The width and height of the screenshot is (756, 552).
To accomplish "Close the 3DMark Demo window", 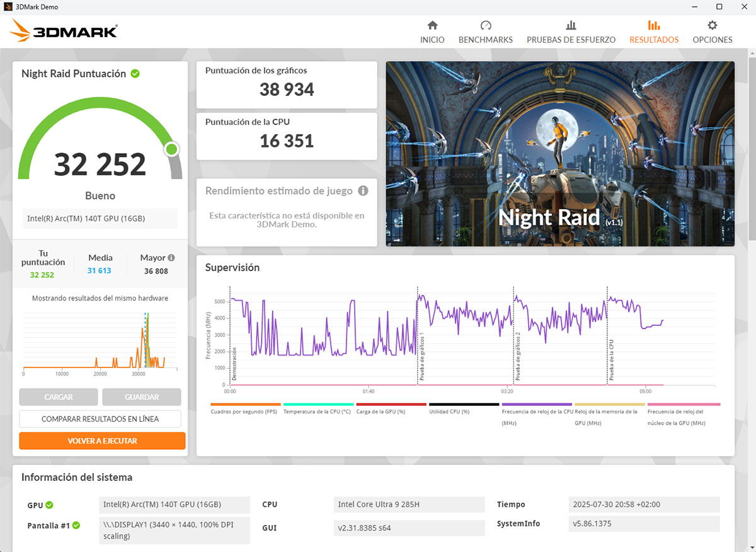I will pyautogui.click(x=745, y=6).
